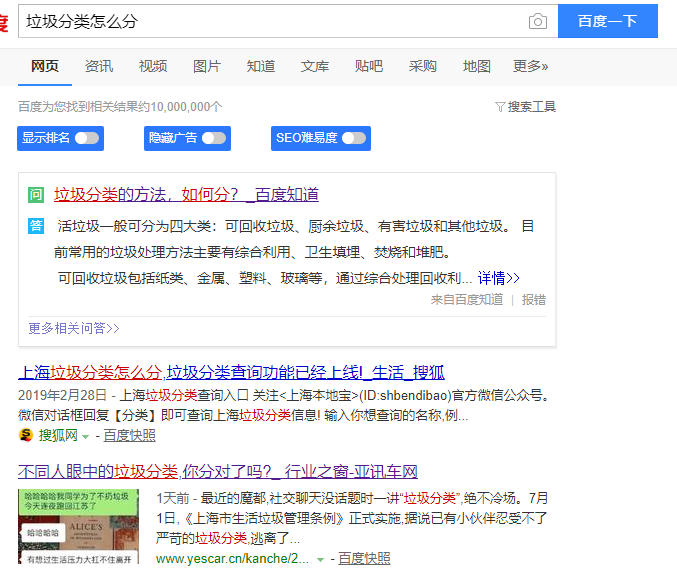Open the 地图 tab
This screenshot has width=677, height=579.
coord(477,66)
